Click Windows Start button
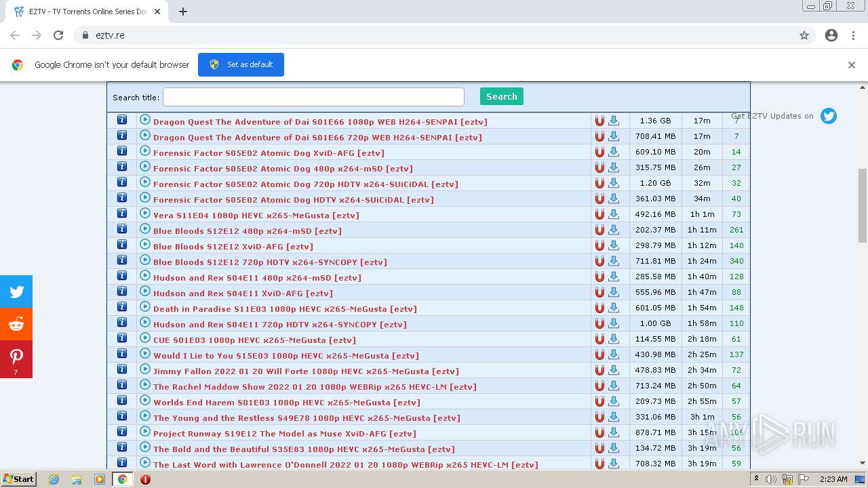868x488 pixels. pos(18,479)
